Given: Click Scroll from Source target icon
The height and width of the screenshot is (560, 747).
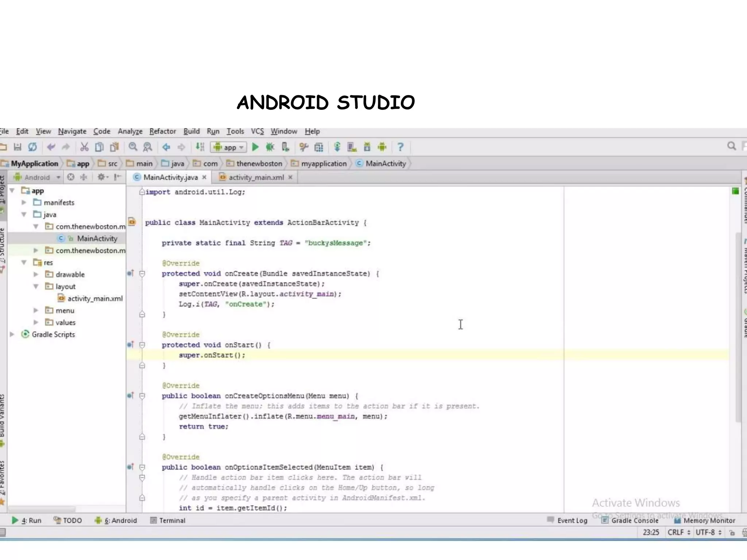Looking at the screenshot, I should tap(71, 177).
